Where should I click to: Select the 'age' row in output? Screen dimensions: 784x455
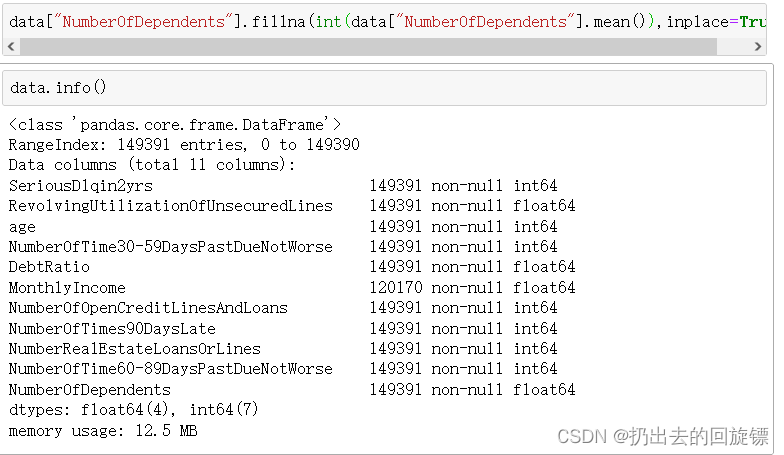click(22, 227)
